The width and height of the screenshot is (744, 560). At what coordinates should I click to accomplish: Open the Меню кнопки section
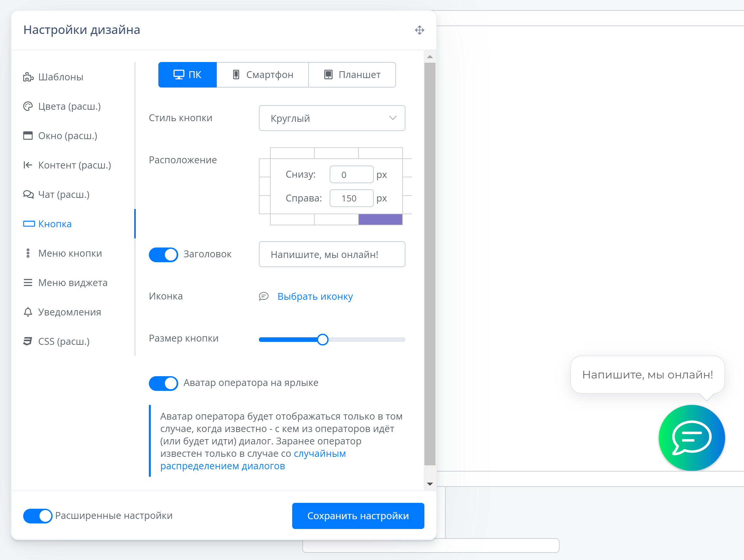(70, 253)
